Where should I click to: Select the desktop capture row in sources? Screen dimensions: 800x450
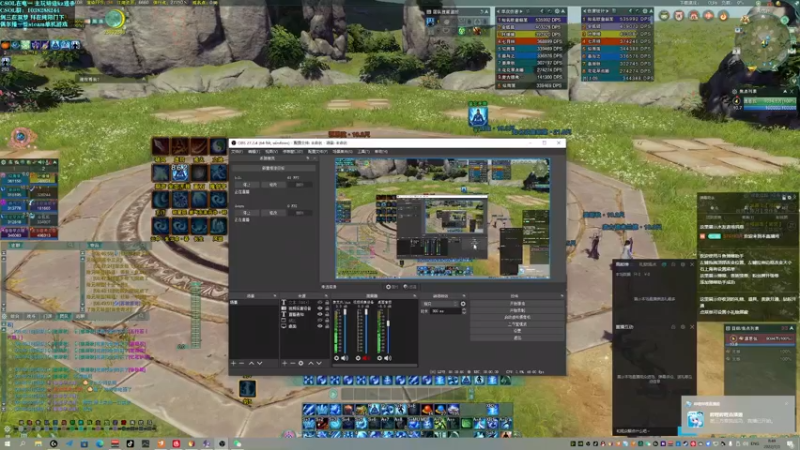coord(306,326)
